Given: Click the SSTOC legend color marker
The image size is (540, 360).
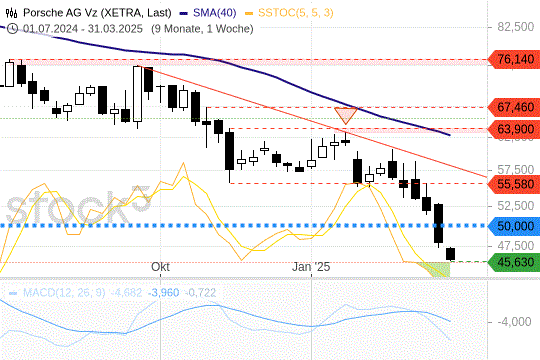Looking at the screenshot, I should (249, 13).
